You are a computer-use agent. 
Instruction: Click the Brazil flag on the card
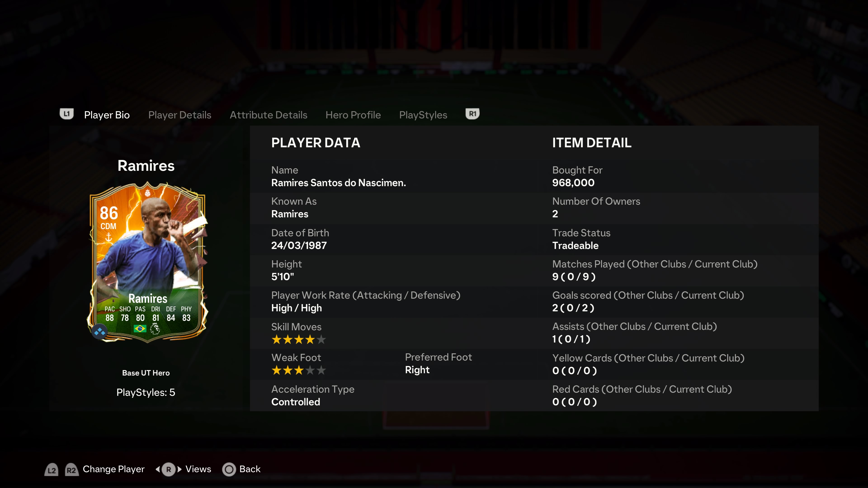(140, 328)
